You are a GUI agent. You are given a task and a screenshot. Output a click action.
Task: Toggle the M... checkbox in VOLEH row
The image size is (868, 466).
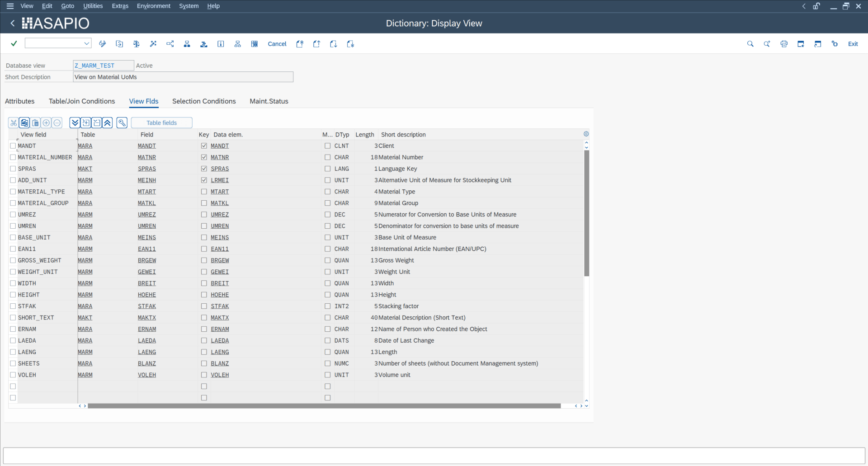(327, 375)
